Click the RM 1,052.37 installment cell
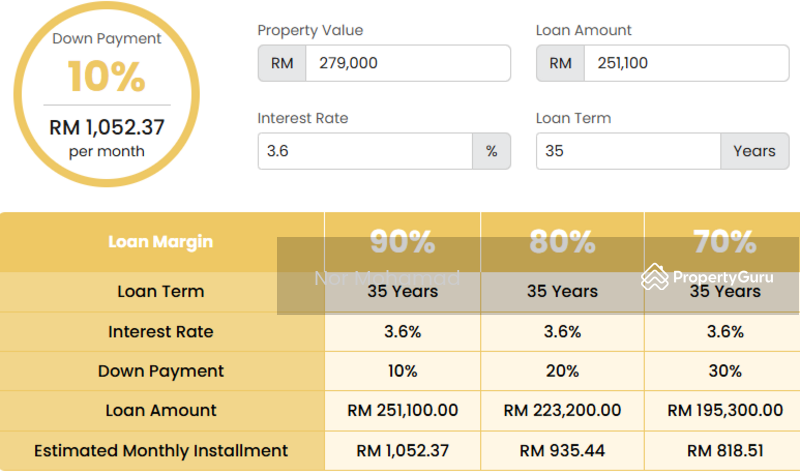Image resolution: width=800 pixels, height=475 pixels. (402, 451)
